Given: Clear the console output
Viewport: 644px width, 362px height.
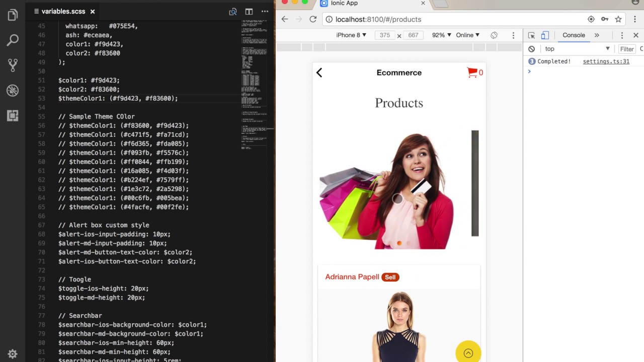Looking at the screenshot, I should [x=531, y=49].
